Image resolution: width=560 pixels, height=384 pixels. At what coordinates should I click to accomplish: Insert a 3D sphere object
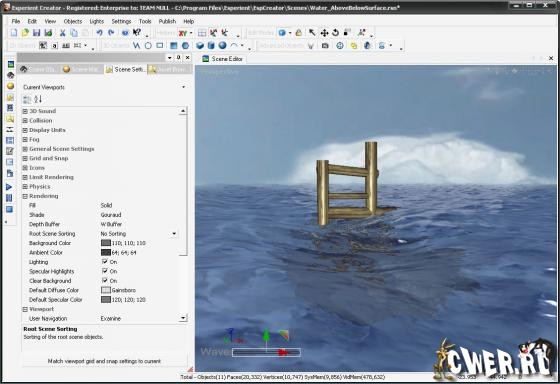click(x=222, y=45)
